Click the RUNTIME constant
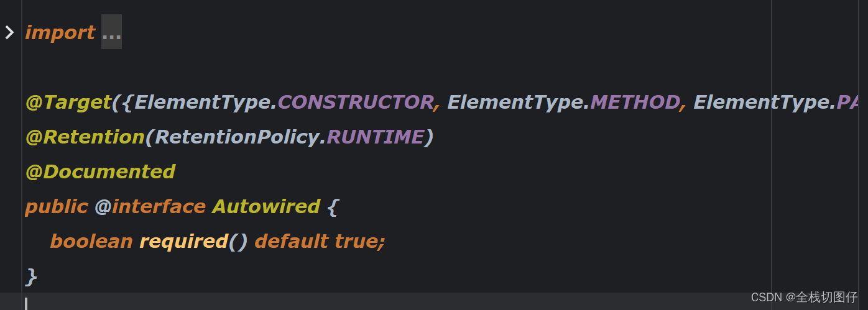The width and height of the screenshot is (868, 310). [374, 137]
